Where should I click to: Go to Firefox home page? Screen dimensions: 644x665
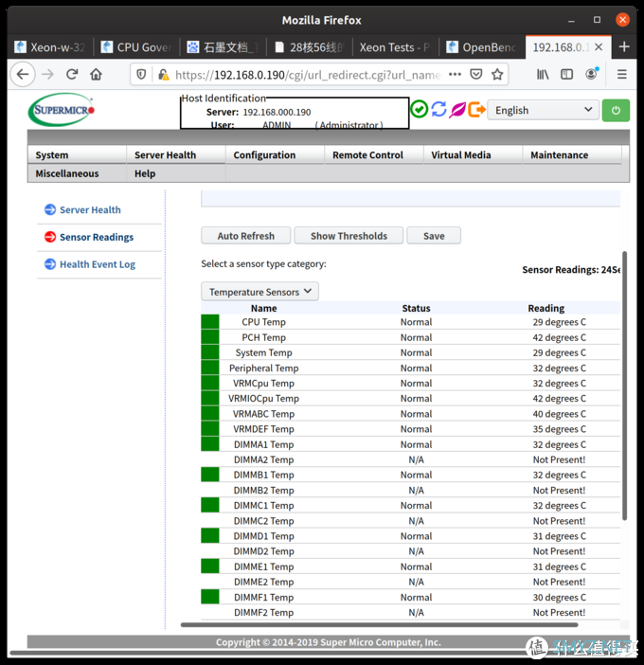pyautogui.click(x=96, y=74)
